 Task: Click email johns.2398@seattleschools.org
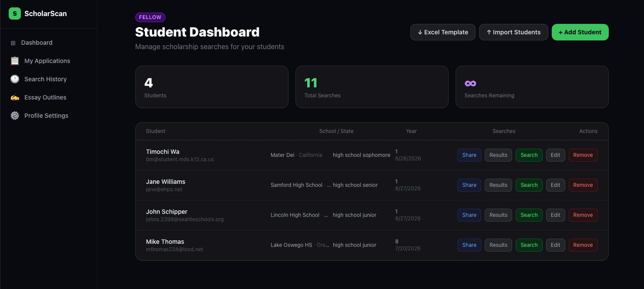coord(185,219)
